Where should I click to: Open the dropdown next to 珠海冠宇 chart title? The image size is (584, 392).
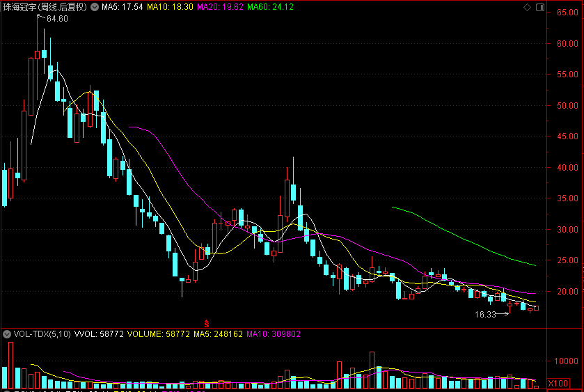95,7
